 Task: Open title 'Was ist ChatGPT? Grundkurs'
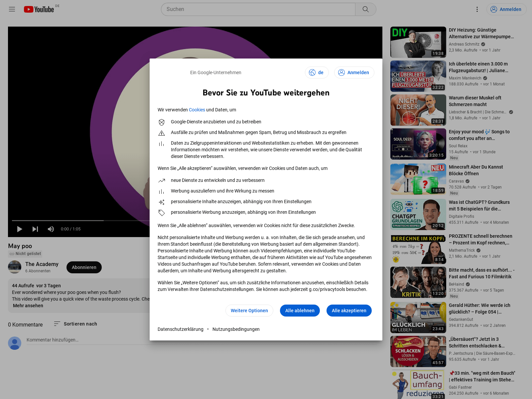point(479,205)
